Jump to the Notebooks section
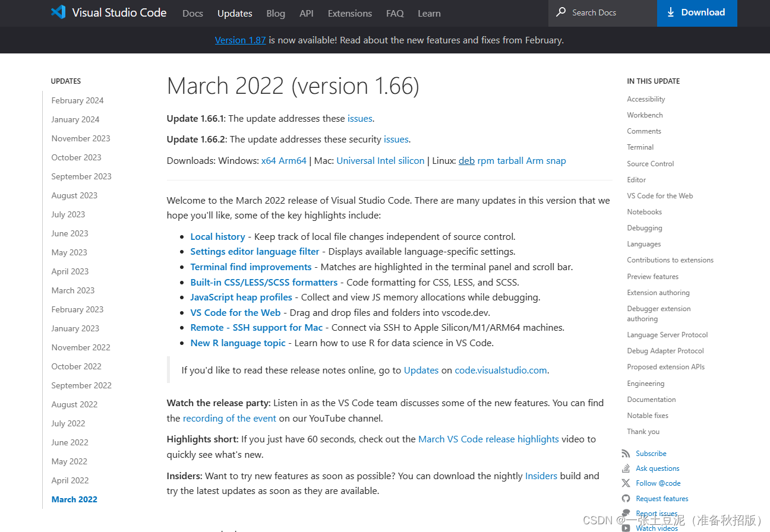Viewport: 770px width, 532px height. tap(644, 212)
